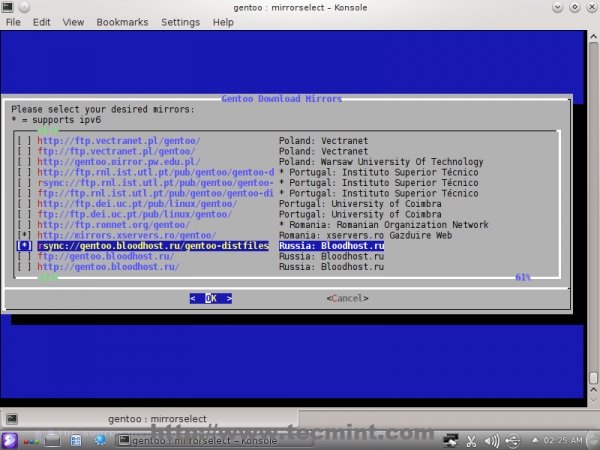Viewport: 600px width, 450px height.
Task: Open the activities icon with colored dots
Action: (x=31, y=441)
